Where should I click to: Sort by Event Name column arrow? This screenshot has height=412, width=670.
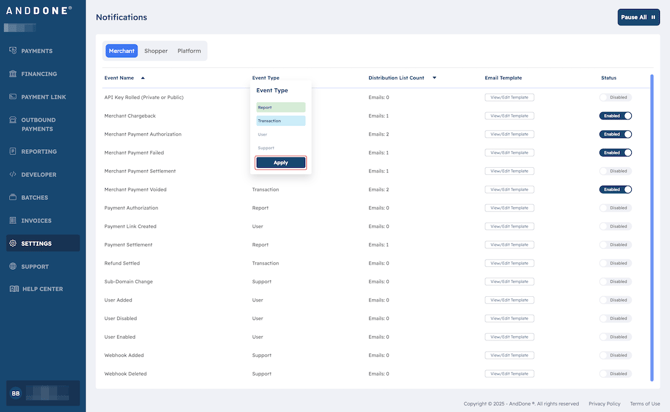(x=143, y=78)
